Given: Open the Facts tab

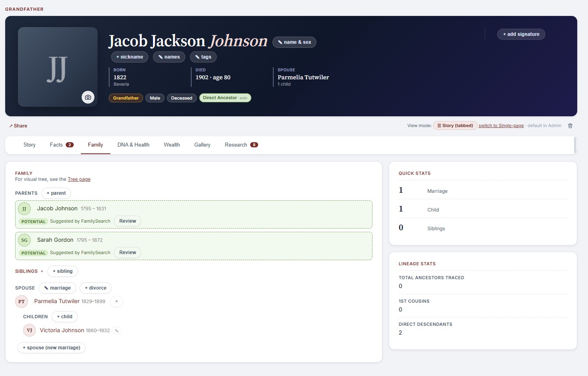Looking at the screenshot, I should click(x=62, y=145).
